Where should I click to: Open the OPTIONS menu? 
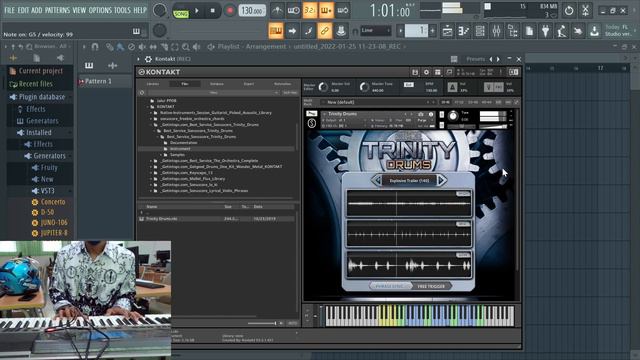(x=100, y=10)
